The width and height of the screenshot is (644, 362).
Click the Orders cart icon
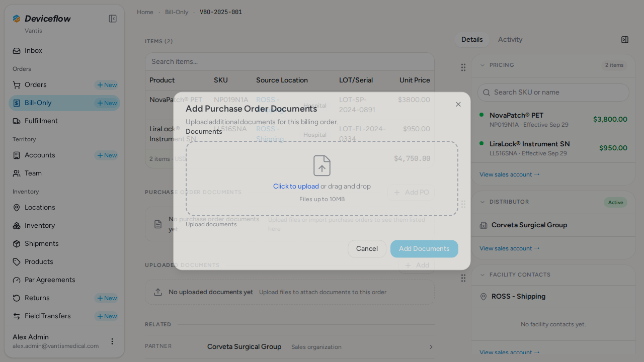pos(17,85)
